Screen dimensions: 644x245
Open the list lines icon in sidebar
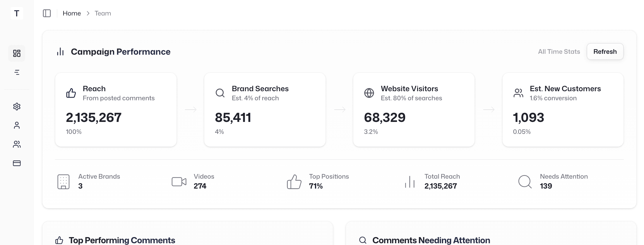pyautogui.click(x=17, y=72)
